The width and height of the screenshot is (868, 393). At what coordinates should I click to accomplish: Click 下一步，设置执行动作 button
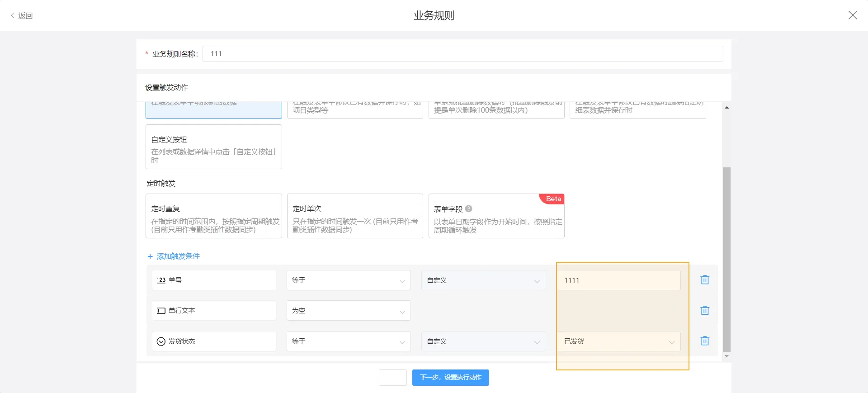point(450,378)
